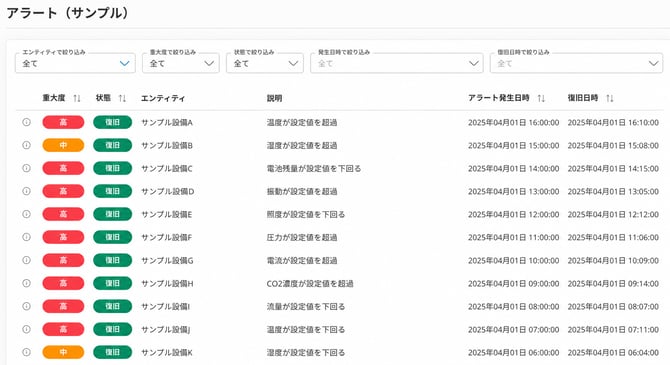The height and width of the screenshot is (365, 670).
Task: Select サンプル設備F entity name
Action: click(x=167, y=238)
